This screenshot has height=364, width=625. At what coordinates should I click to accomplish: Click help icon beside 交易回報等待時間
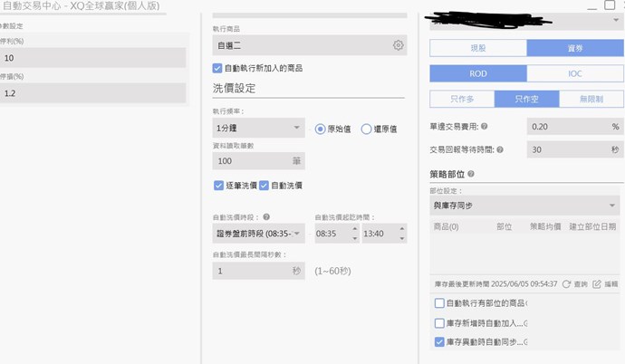click(501, 149)
